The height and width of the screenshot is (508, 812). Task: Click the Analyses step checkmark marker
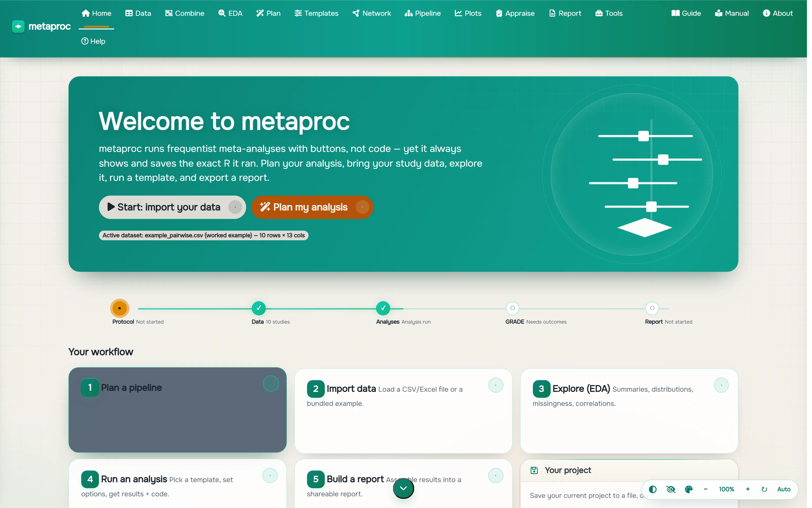click(383, 308)
